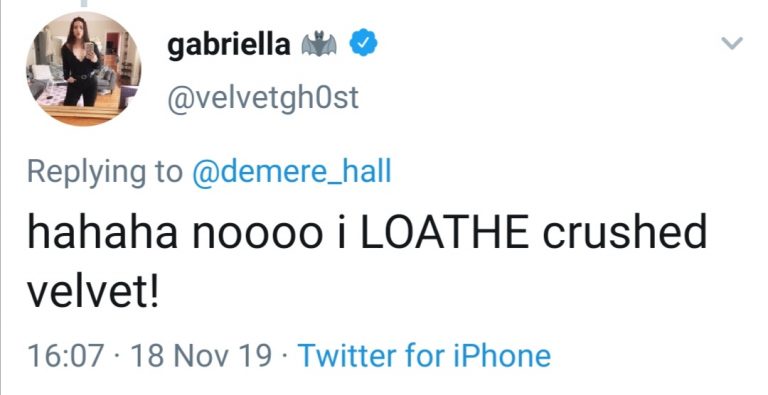This screenshot has height=395, width=768.
Task: Click the word "crushed" in the tweet
Action: point(625,232)
